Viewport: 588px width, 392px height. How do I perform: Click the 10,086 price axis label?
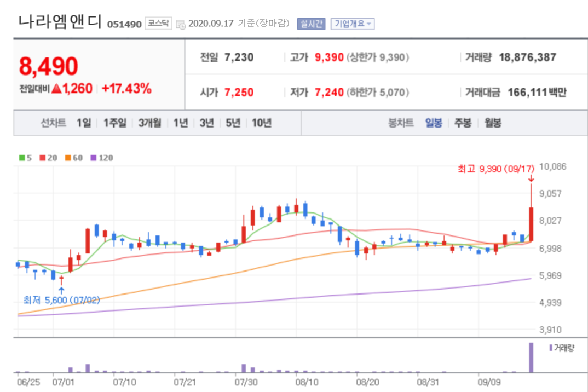pyautogui.click(x=552, y=166)
